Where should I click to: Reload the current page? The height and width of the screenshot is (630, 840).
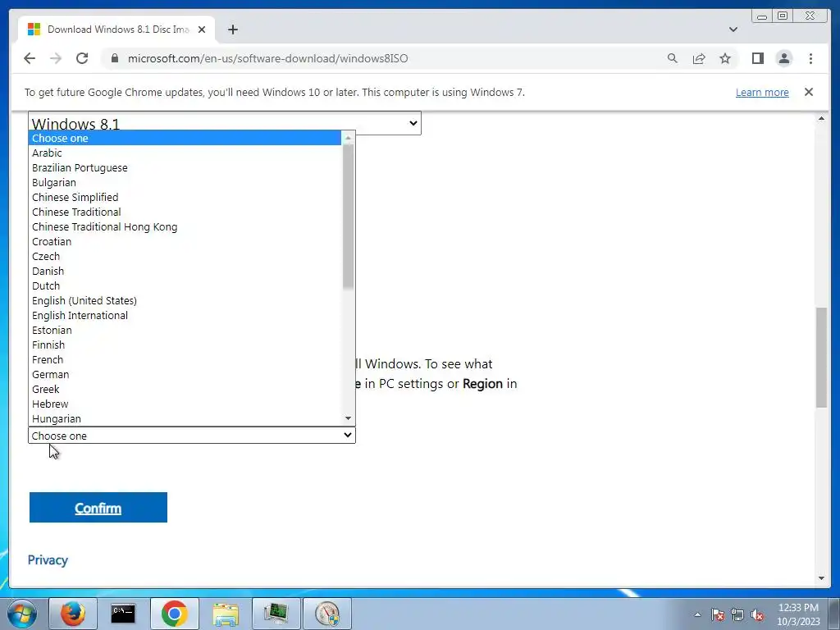[82, 58]
